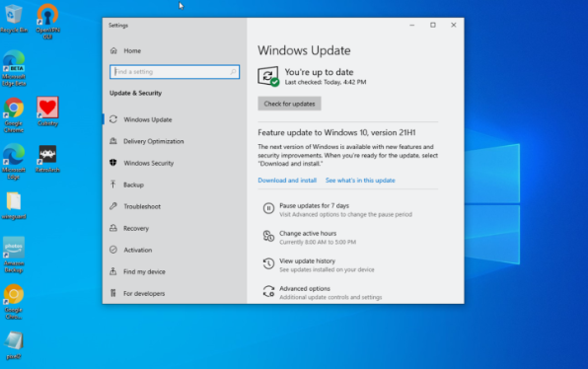Image resolution: width=588 pixels, height=369 pixels.
Task: Click the Delivery Optimization icon
Action: (x=113, y=141)
